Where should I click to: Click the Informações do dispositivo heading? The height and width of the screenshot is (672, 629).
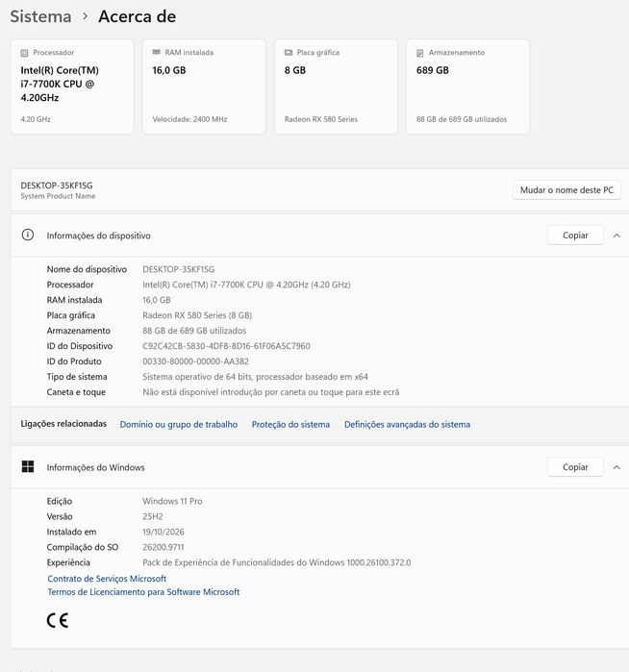(99, 236)
